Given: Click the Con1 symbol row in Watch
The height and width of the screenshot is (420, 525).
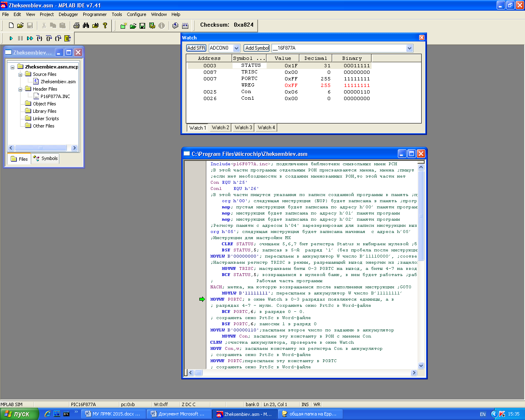Looking at the screenshot, I should click(x=248, y=98).
